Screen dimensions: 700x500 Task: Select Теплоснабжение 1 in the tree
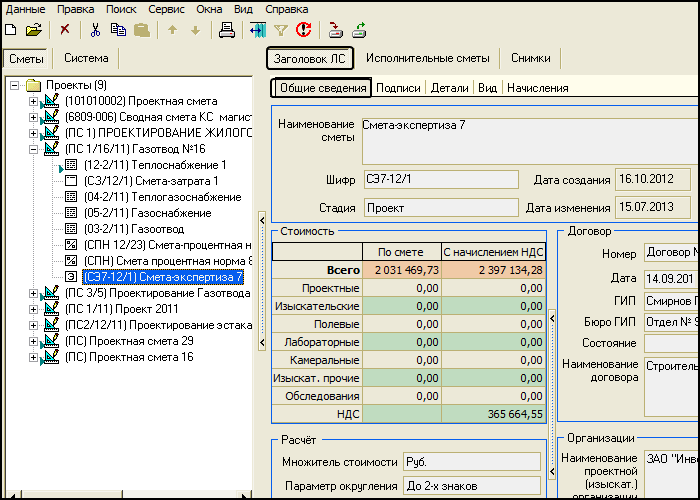pyautogui.click(x=155, y=165)
